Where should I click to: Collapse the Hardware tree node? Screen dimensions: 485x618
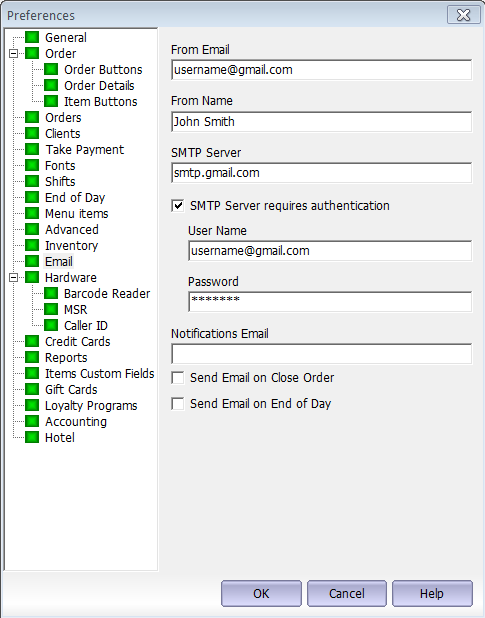pos(13,277)
